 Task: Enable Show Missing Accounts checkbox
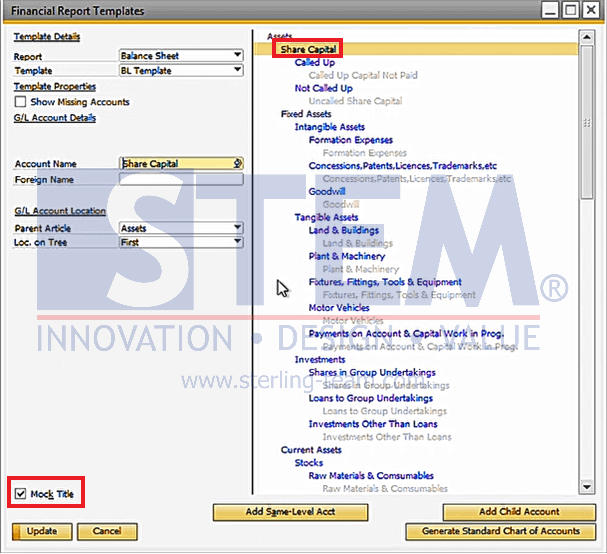(21, 102)
